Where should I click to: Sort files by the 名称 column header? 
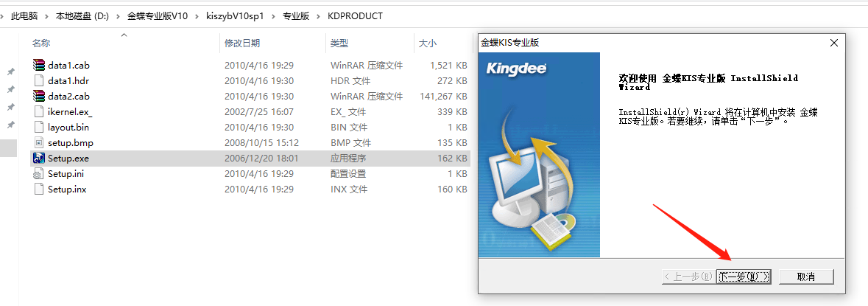[42, 44]
